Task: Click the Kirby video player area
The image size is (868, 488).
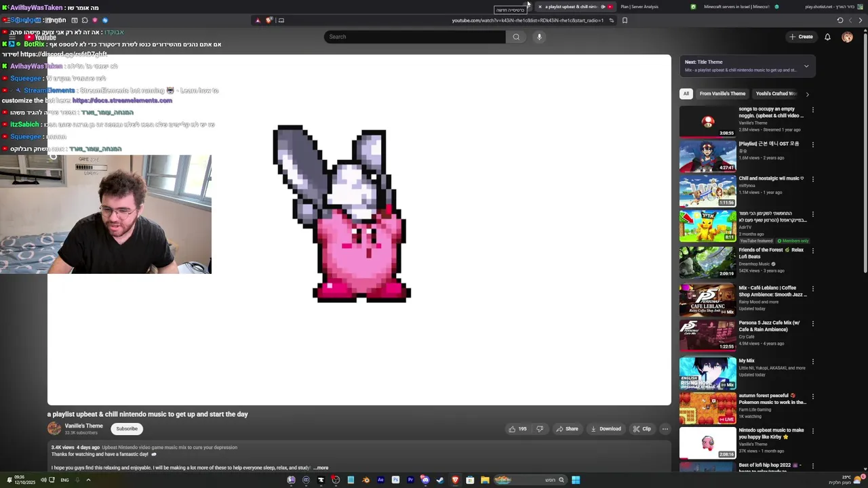Action: tap(359, 230)
